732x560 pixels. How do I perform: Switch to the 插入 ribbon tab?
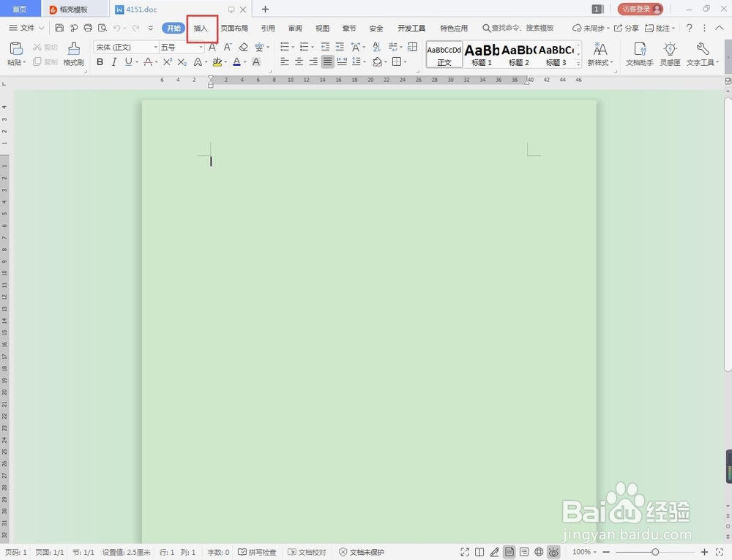pos(201,28)
